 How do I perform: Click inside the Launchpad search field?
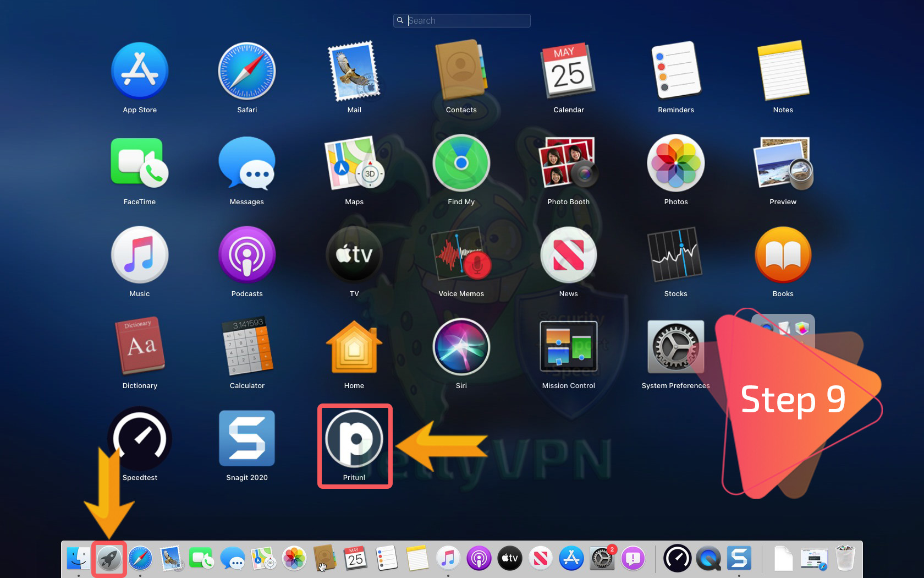(x=462, y=20)
